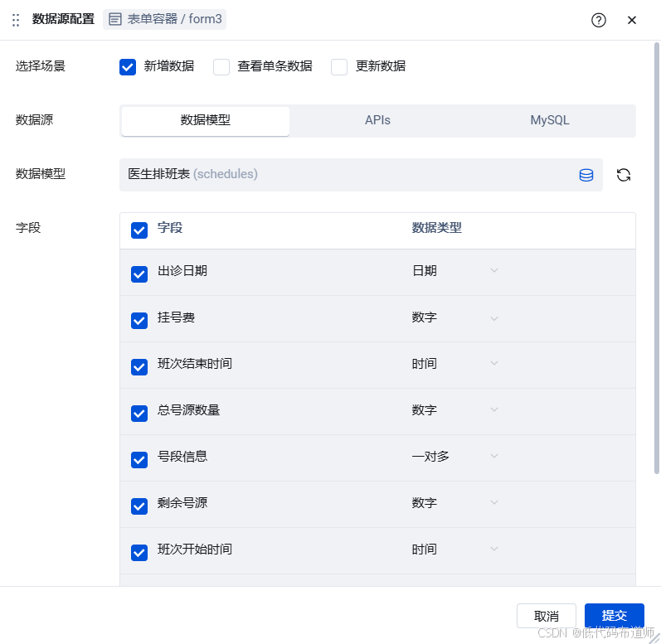Uncheck the 剩余号源 field checkbox
The width and height of the screenshot is (661, 644).
139,506
